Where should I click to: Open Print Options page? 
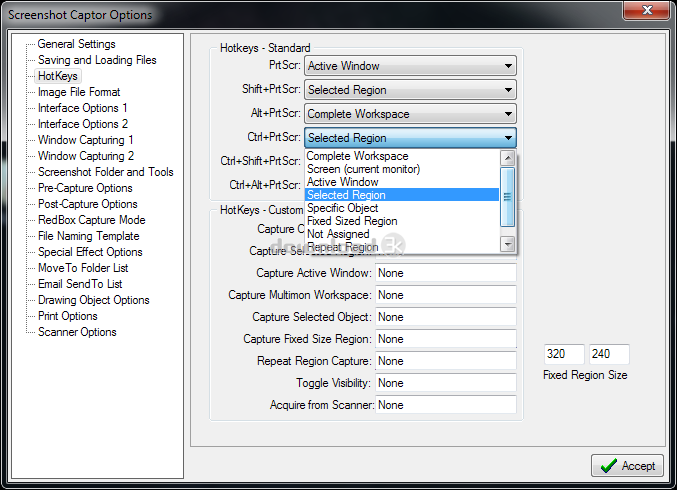pos(68,316)
